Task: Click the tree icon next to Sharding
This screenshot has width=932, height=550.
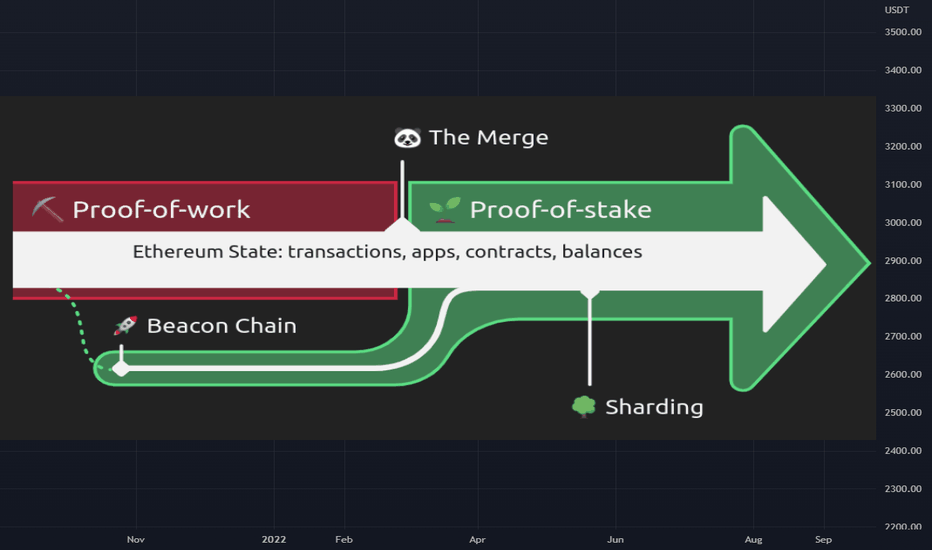Action: [584, 407]
